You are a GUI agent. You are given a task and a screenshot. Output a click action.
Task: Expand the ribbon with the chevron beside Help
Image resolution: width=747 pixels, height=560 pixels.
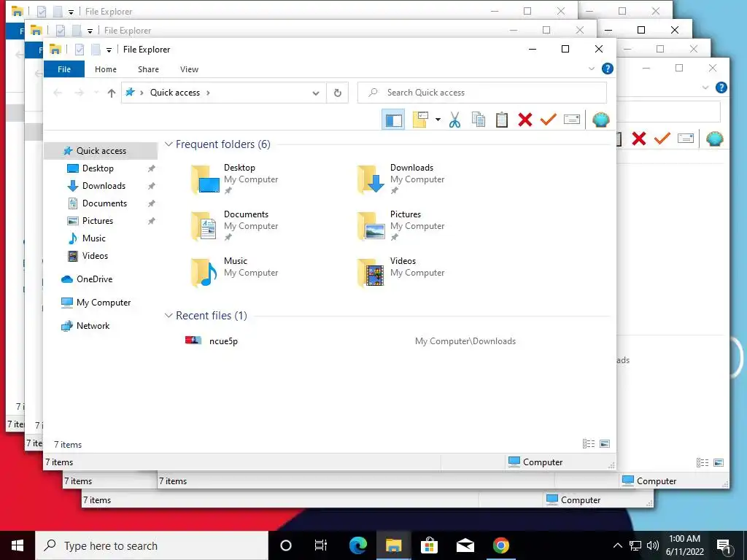(592, 69)
